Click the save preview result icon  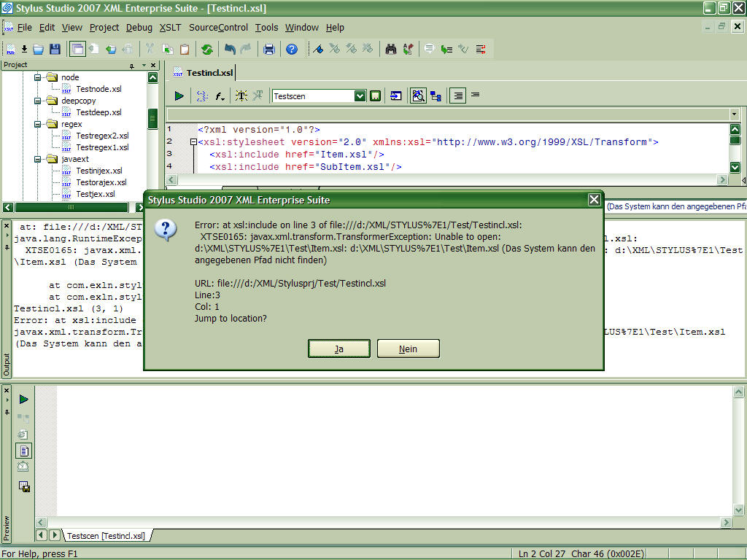click(x=24, y=486)
